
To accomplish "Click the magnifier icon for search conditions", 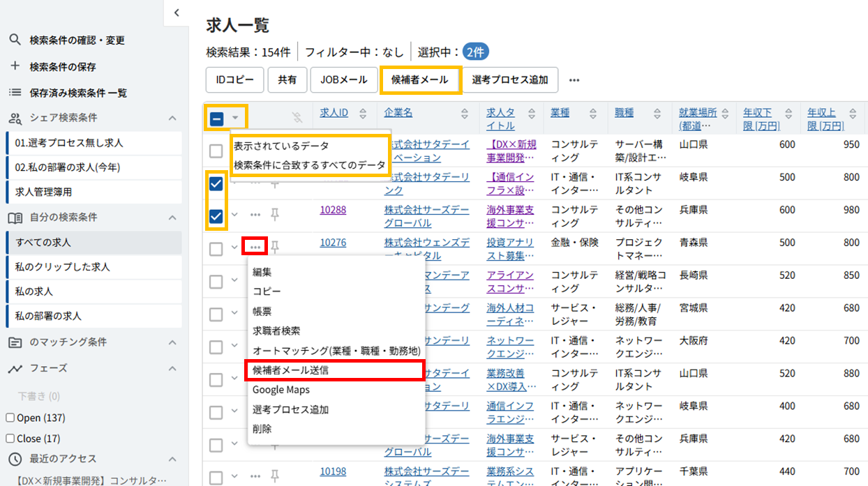I will 15,40.
